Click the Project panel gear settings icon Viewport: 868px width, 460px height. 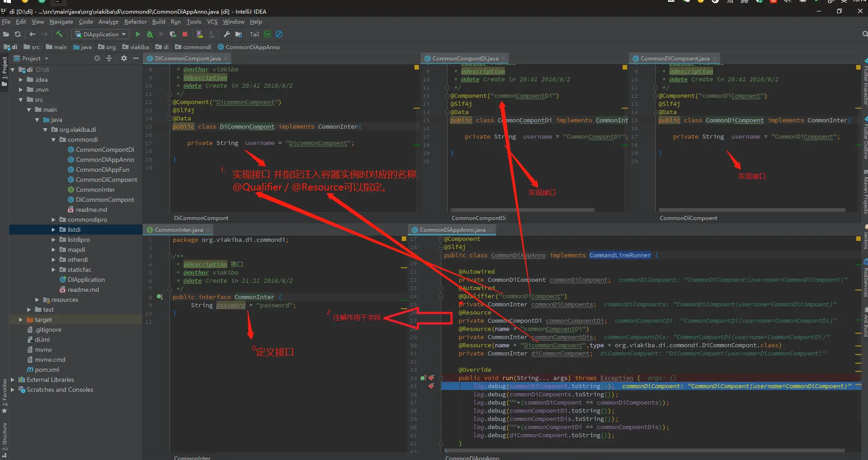point(124,58)
